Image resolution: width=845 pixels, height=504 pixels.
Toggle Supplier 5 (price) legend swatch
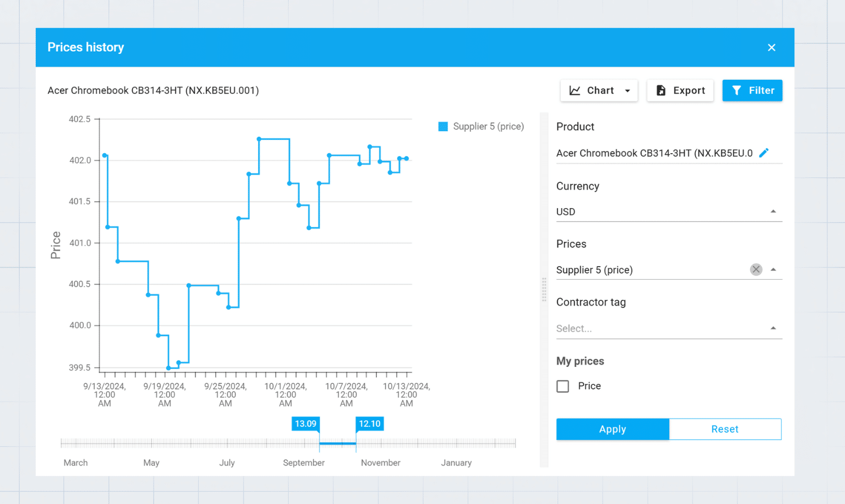pyautogui.click(x=443, y=127)
